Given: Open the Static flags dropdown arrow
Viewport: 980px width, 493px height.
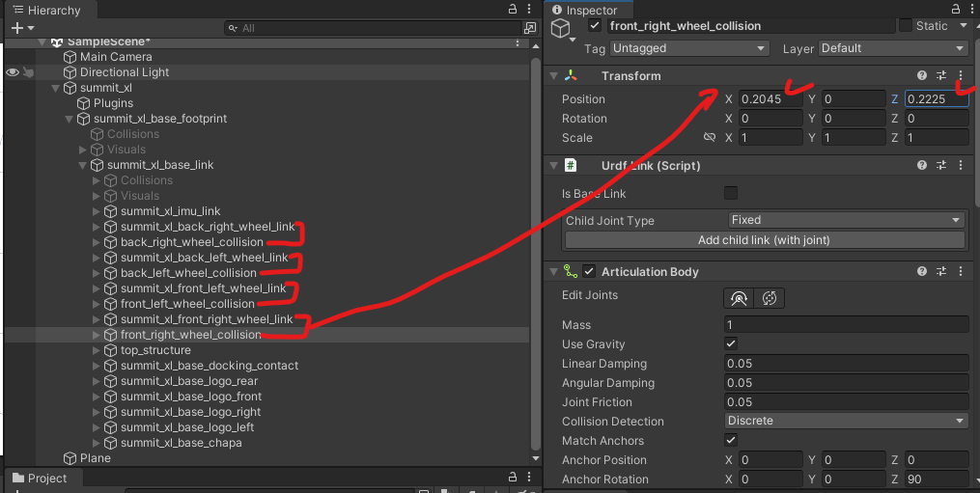Looking at the screenshot, I should (x=964, y=26).
